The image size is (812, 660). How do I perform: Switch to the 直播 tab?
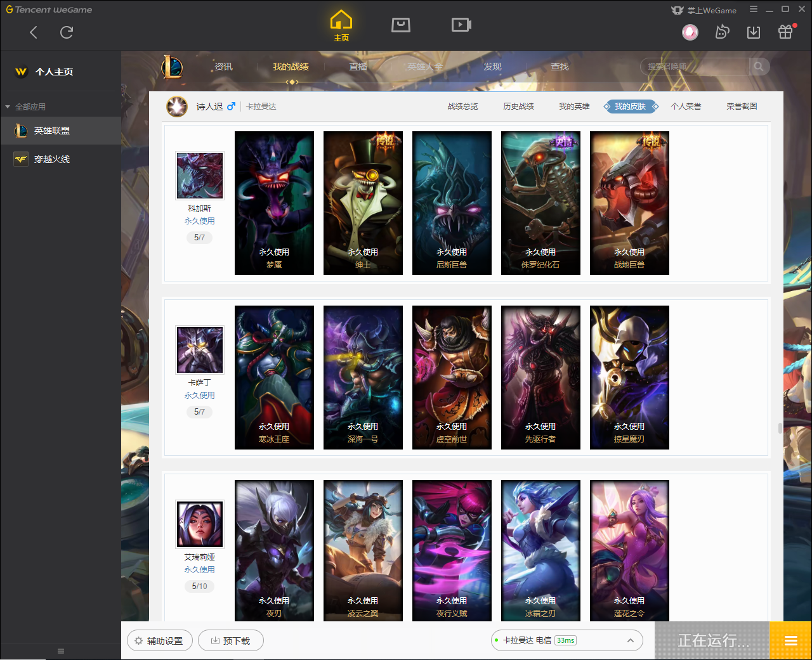coord(358,67)
